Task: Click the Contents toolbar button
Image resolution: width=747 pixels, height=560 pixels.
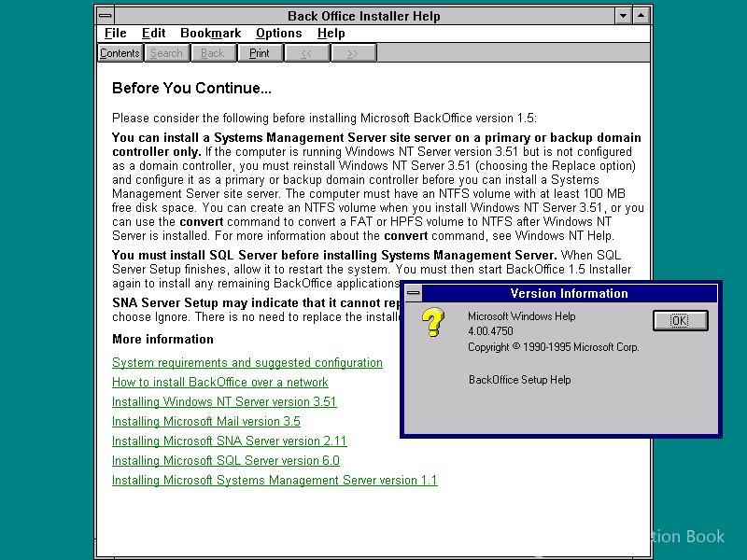Action: coord(120,53)
